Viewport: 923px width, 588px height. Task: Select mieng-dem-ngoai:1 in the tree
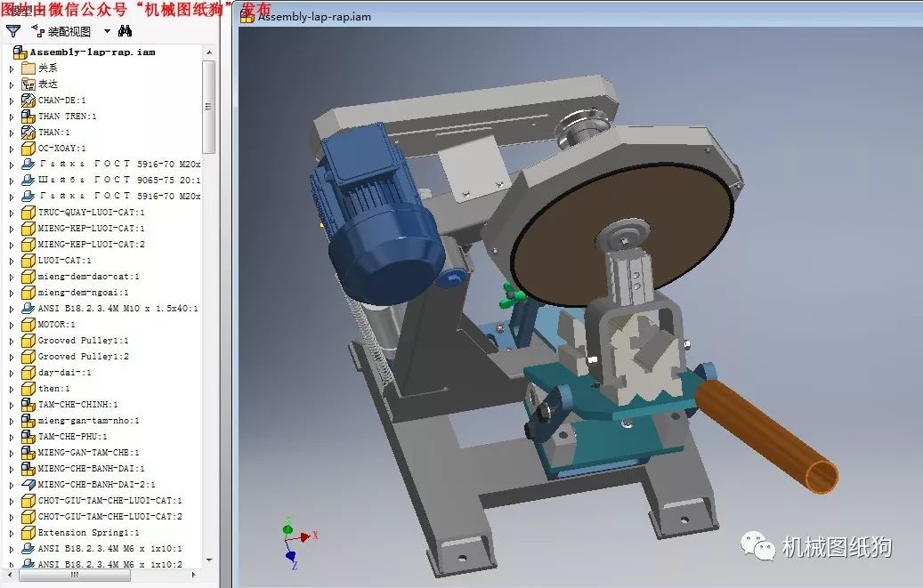click(83, 292)
